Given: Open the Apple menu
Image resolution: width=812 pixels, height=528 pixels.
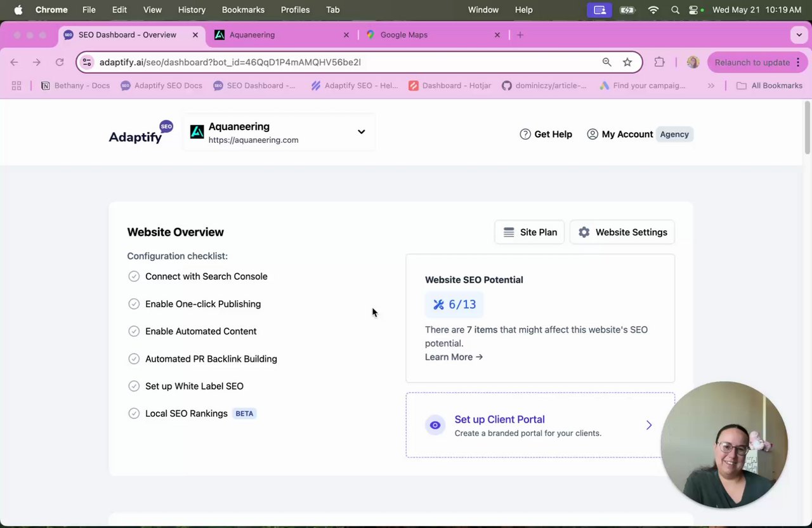Looking at the screenshot, I should pos(18,10).
